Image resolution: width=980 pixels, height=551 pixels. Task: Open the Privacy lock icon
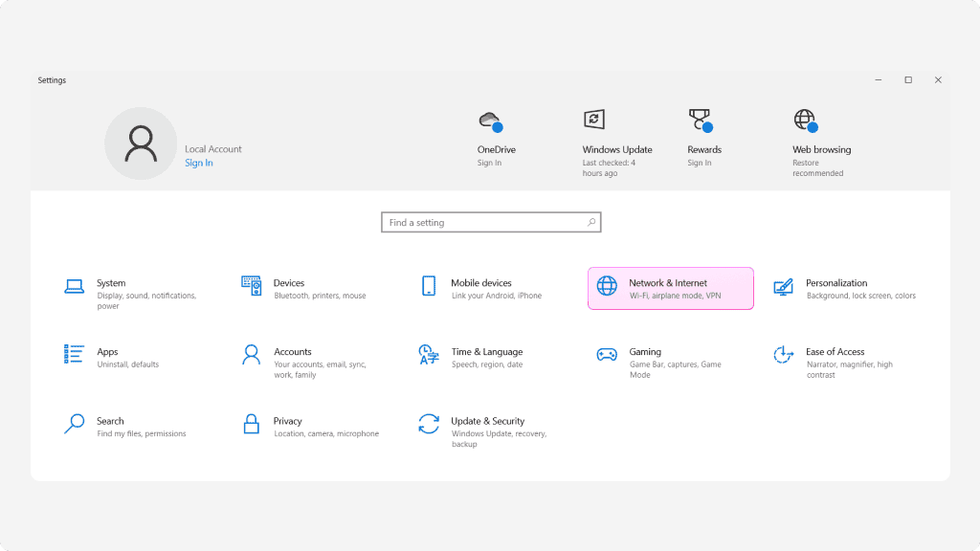252,424
